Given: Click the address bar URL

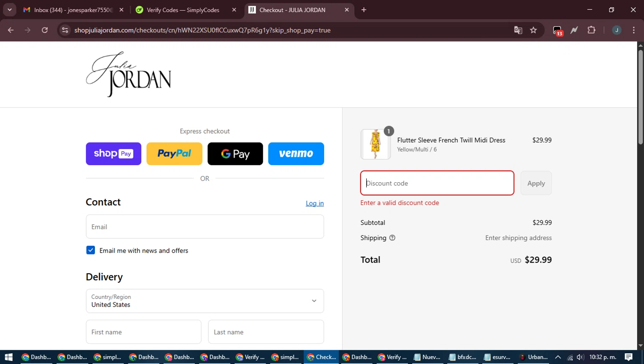Looking at the screenshot, I should point(202,30).
